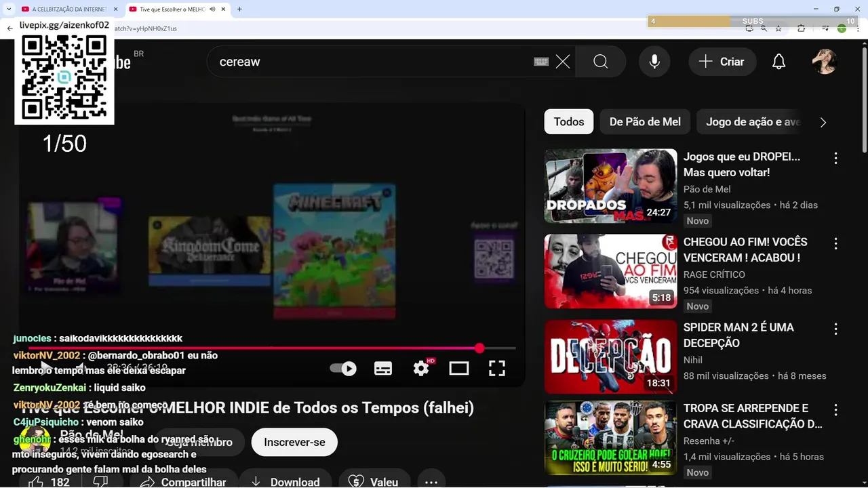Enter fullscreen mode on the video
The width and height of the screenshot is (868, 488).
(x=497, y=368)
